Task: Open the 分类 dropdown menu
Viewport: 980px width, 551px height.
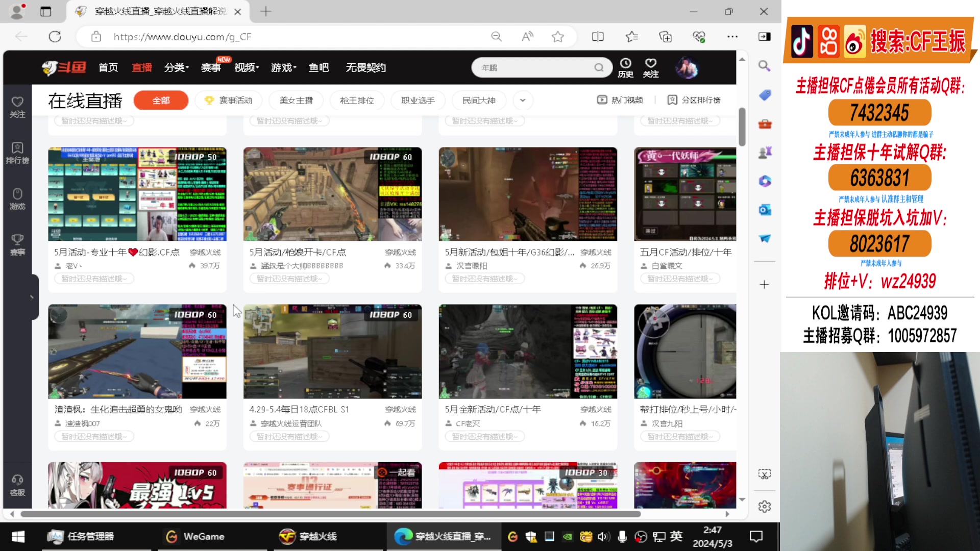Action: [176, 67]
